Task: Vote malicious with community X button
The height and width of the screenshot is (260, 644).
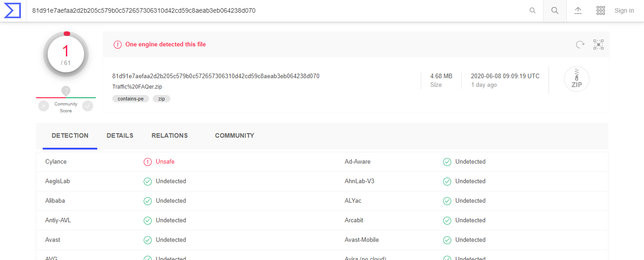Action: [44, 106]
